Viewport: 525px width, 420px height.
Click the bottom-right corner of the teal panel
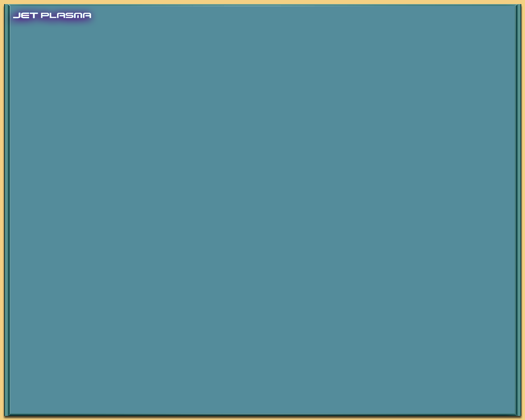pyautogui.click(x=520, y=415)
